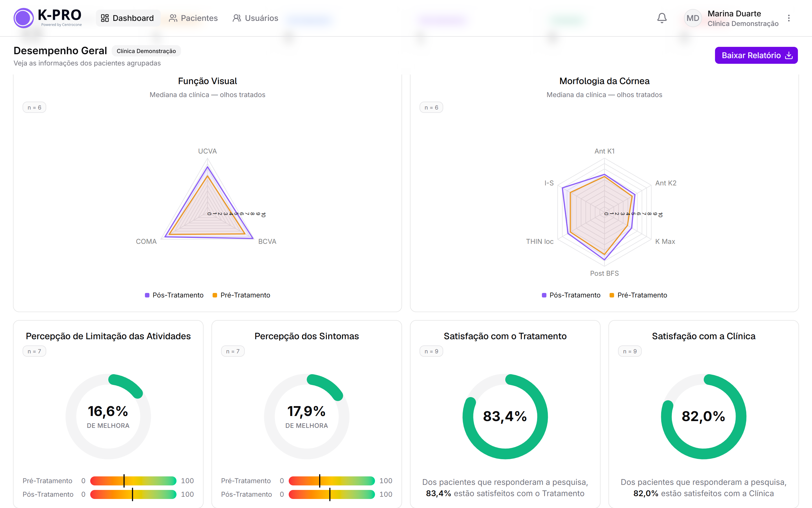Click the I-S axis label
The width and height of the screenshot is (812, 508).
coord(549,183)
